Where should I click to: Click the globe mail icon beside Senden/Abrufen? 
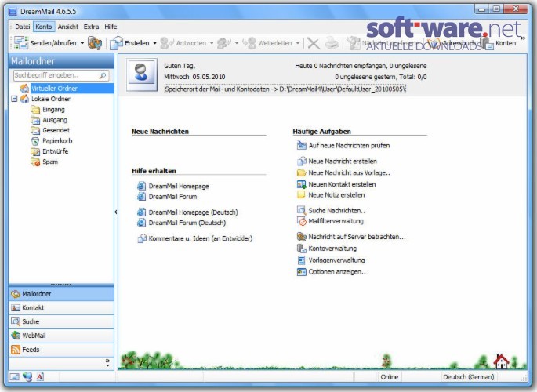pos(95,43)
